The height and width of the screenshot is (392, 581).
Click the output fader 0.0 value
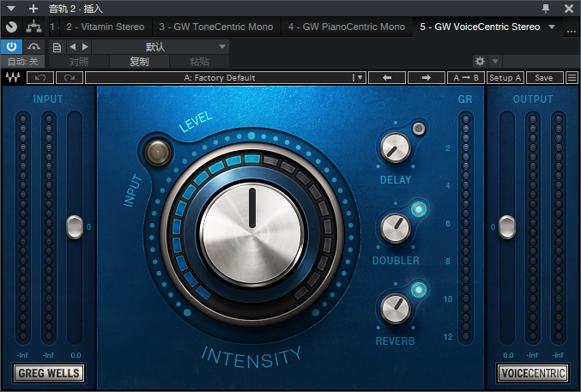click(508, 355)
